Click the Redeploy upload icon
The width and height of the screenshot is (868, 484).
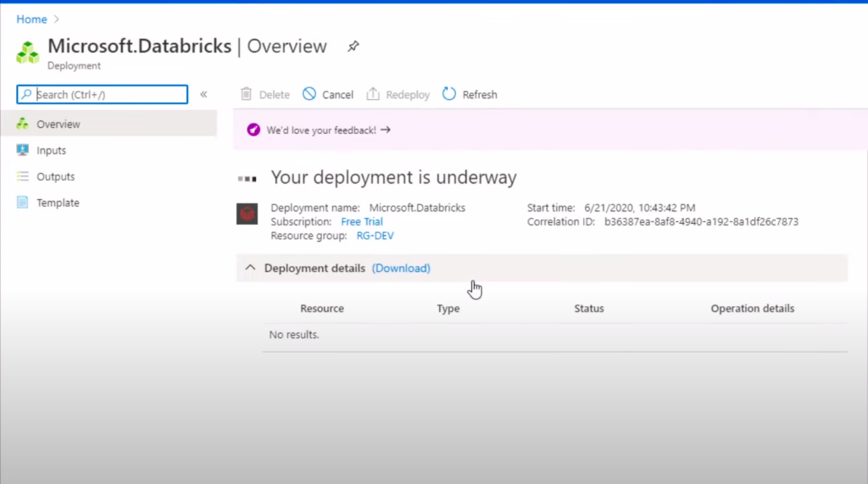click(373, 94)
